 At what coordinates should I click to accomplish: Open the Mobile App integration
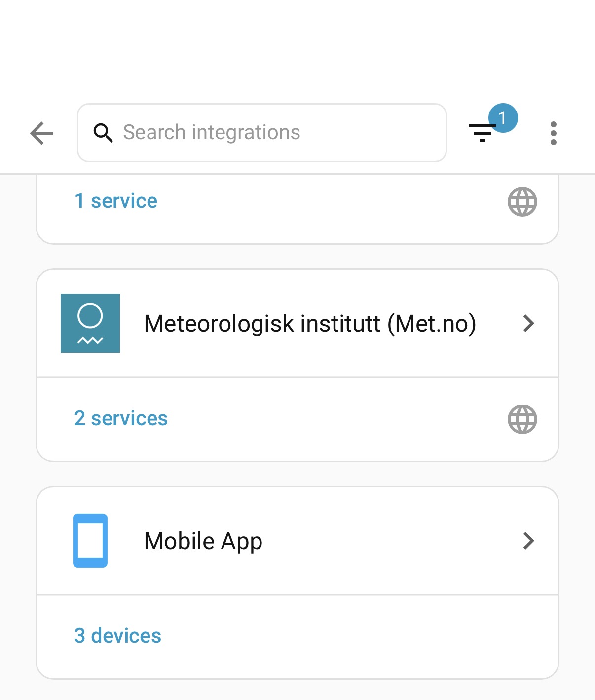pos(297,541)
